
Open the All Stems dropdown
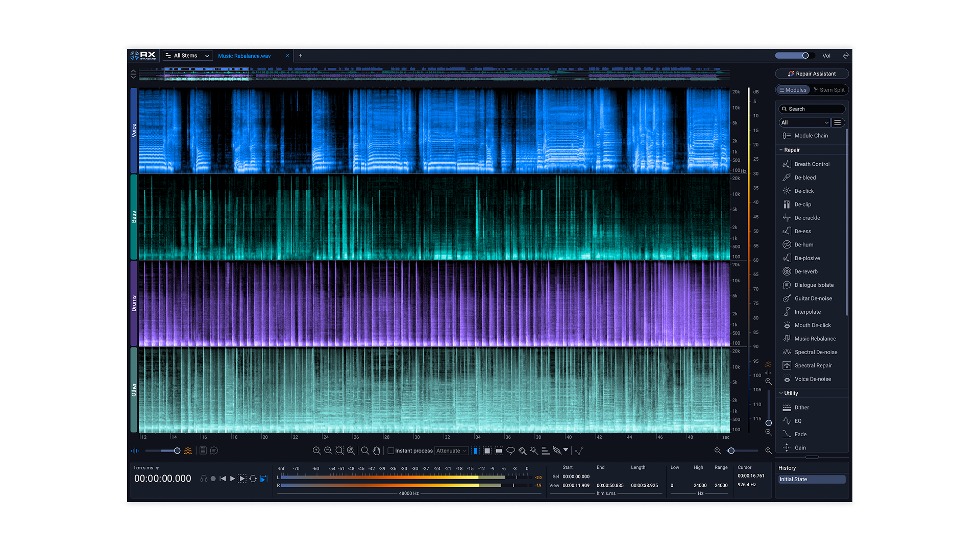click(x=188, y=56)
